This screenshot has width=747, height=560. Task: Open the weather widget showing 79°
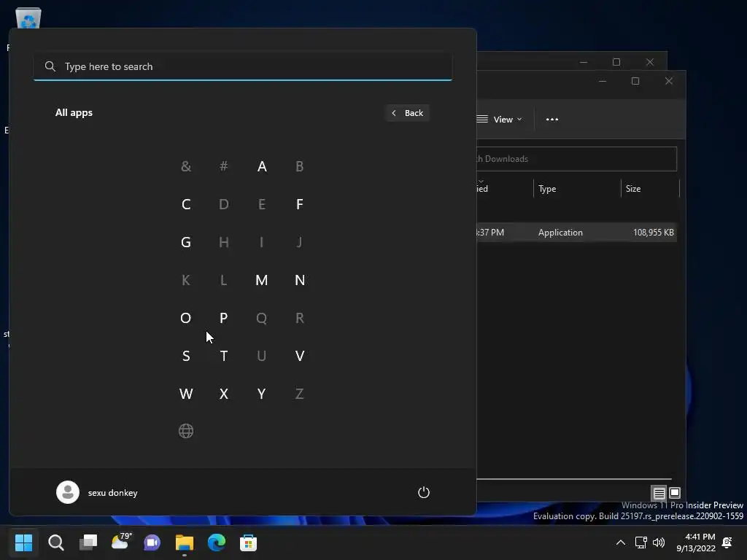click(120, 542)
